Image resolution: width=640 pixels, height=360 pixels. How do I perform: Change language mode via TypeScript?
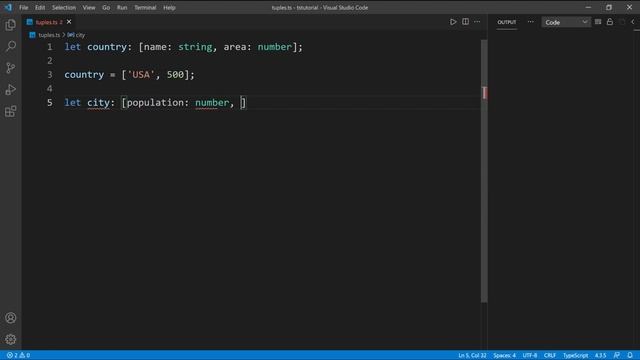coord(576,355)
